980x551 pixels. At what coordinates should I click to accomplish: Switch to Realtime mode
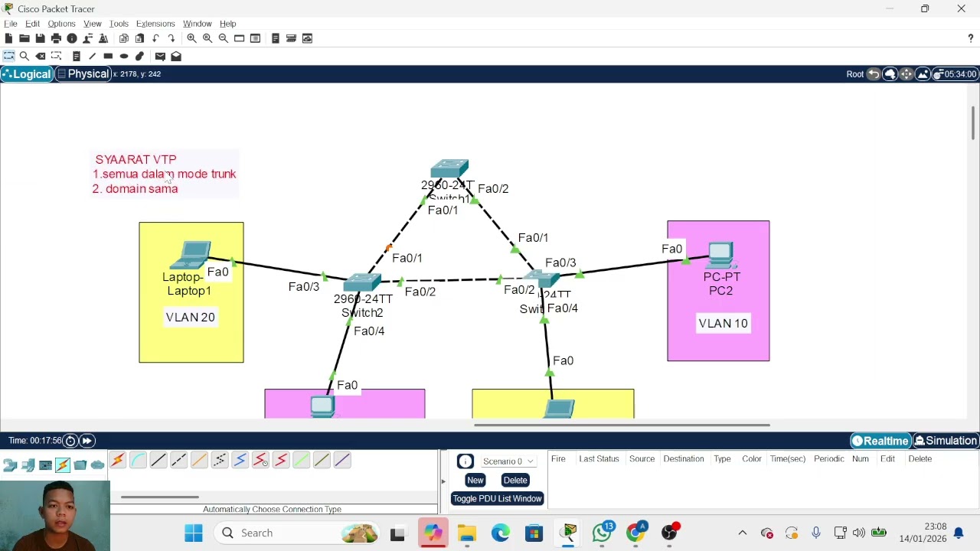(x=880, y=441)
